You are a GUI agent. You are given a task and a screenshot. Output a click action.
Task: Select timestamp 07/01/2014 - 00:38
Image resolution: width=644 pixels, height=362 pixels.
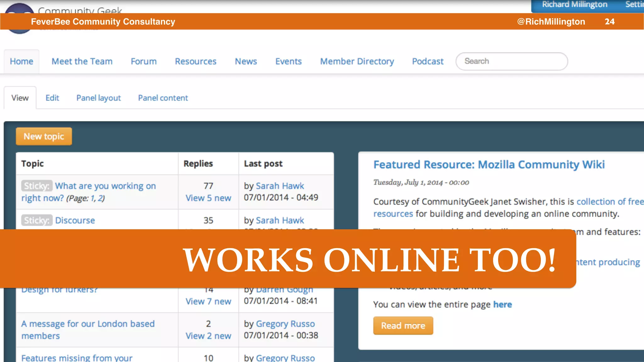pyautogui.click(x=281, y=336)
